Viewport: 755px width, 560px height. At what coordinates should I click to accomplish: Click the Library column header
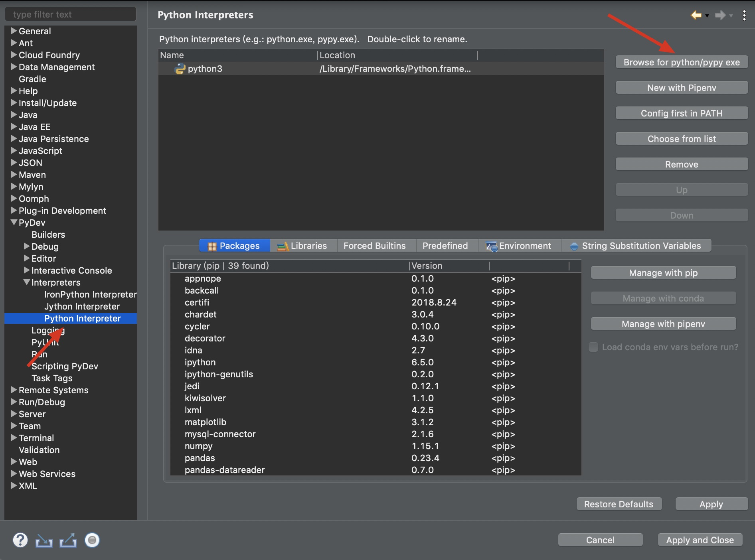(x=290, y=266)
